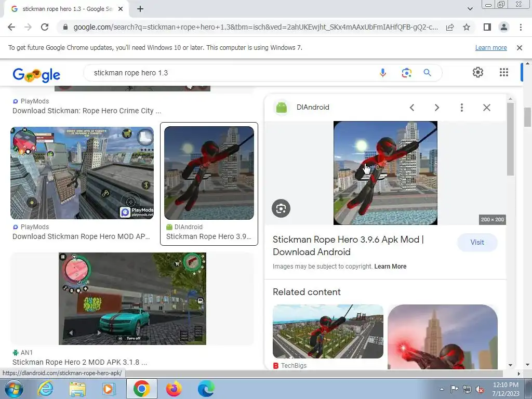Share this page icon in address bar

pos(450,27)
